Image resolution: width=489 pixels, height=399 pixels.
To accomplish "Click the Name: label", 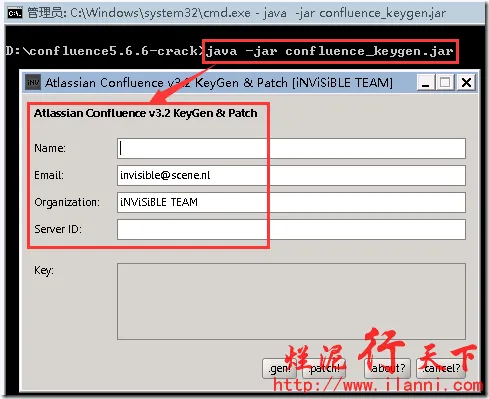I will [50, 148].
